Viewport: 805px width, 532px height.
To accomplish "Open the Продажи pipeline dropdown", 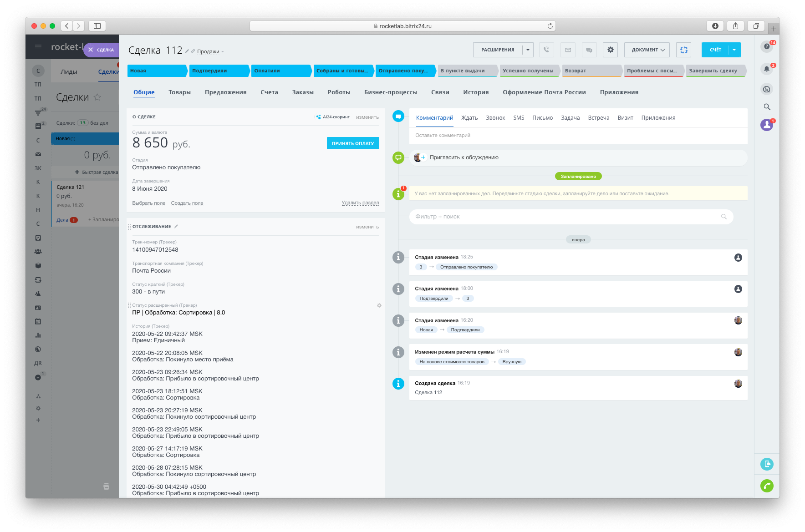I will click(210, 51).
